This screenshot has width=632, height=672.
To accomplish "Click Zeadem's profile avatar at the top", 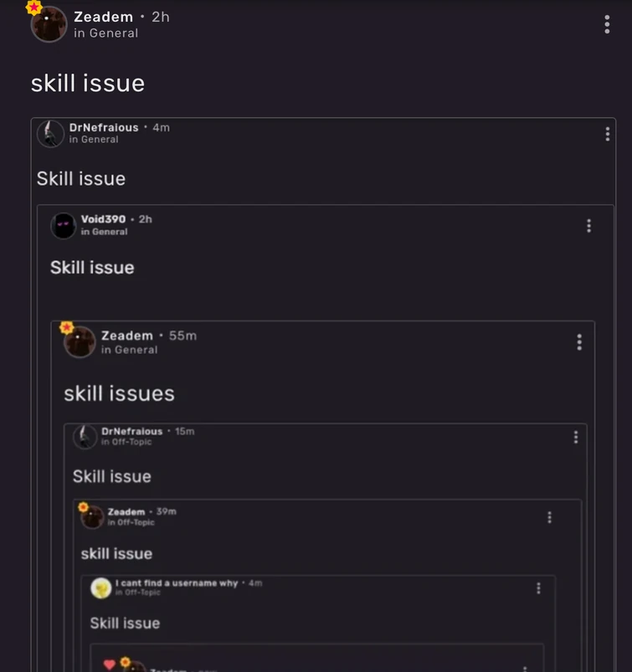I will pos(49,24).
